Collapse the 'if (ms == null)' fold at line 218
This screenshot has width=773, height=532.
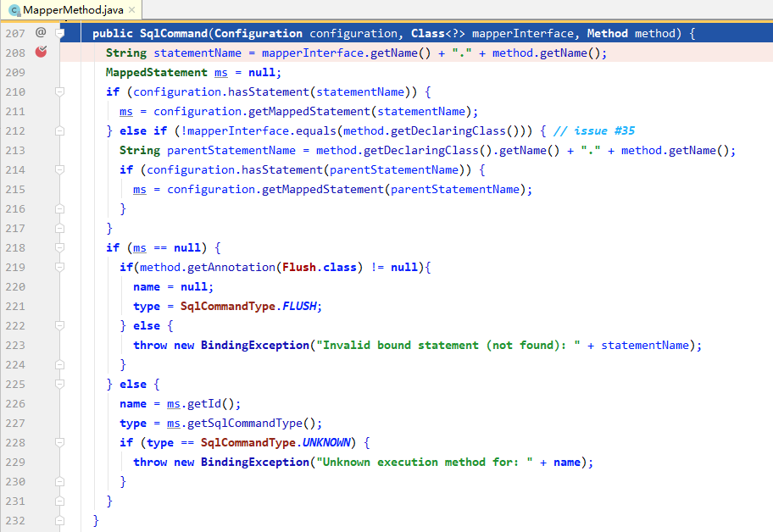click(59, 247)
